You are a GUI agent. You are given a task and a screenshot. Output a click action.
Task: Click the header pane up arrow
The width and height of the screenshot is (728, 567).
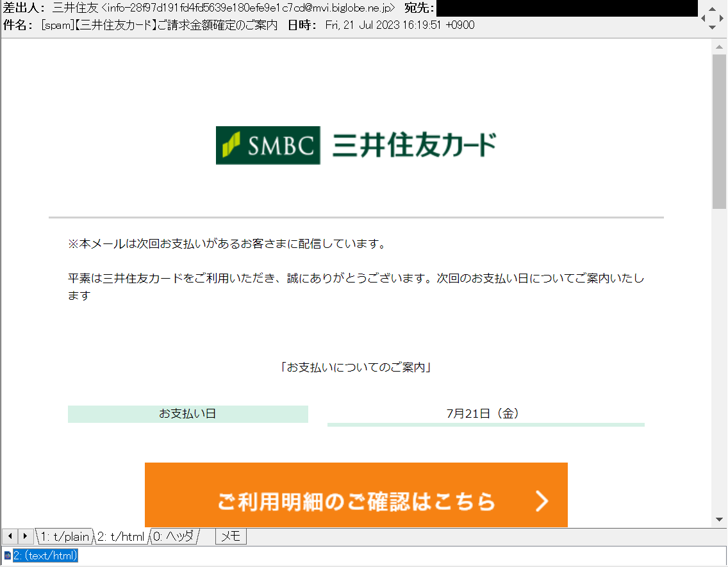(x=712, y=8)
